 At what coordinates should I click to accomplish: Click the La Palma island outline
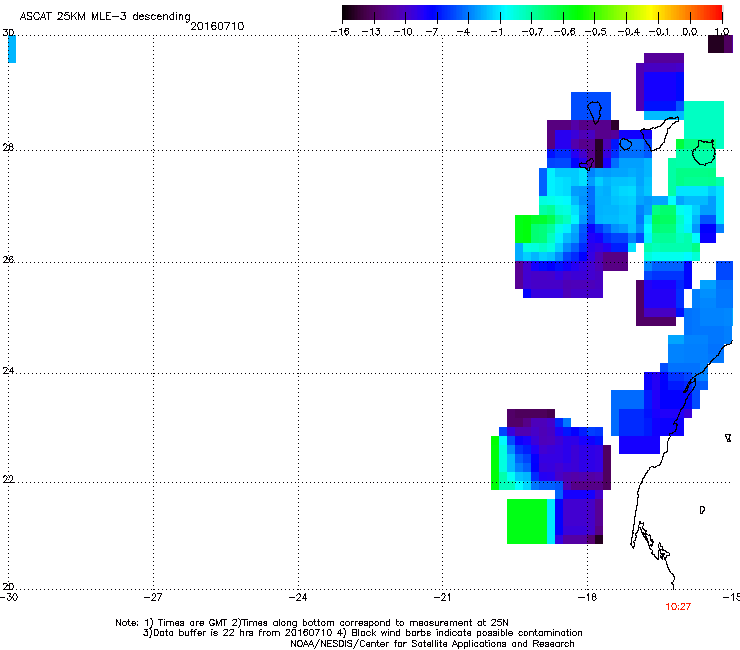click(x=594, y=112)
